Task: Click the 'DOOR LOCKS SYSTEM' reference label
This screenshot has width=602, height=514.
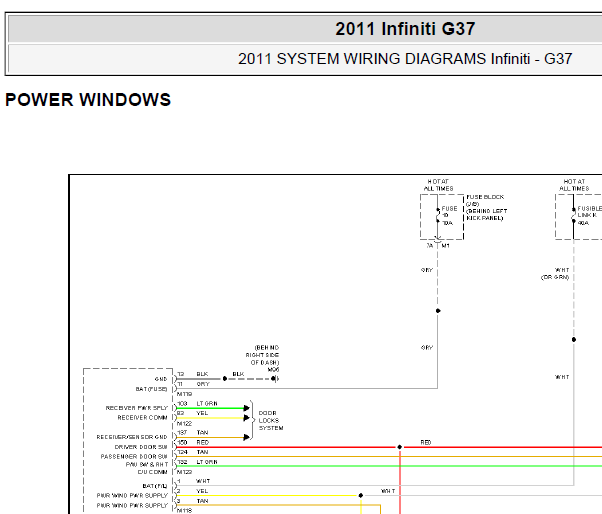Action: 271,420
